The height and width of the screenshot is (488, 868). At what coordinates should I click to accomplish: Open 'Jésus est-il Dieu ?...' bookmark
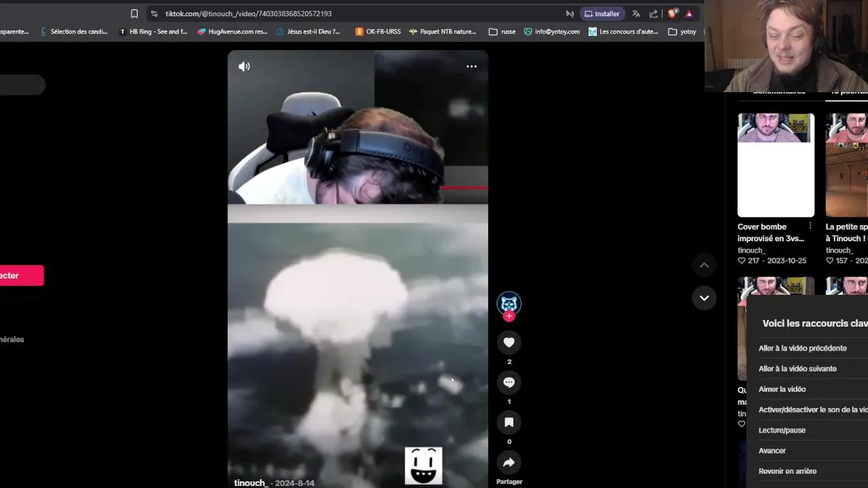tap(309, 31)
